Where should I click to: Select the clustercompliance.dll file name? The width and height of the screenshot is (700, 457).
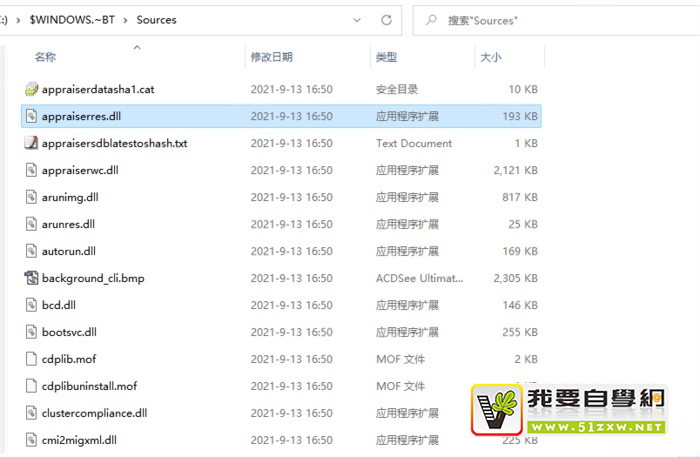(x=94, y=412)
